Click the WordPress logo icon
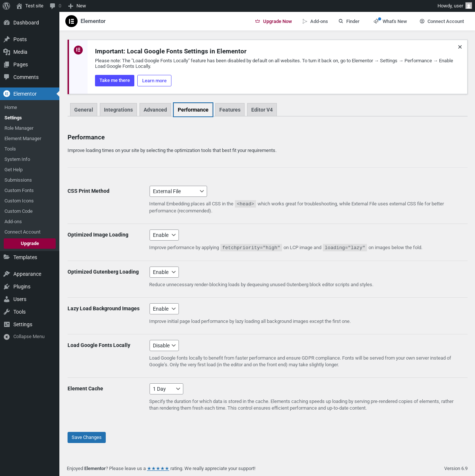The height and width of the screenshot is (476, 475). point(6,6)
